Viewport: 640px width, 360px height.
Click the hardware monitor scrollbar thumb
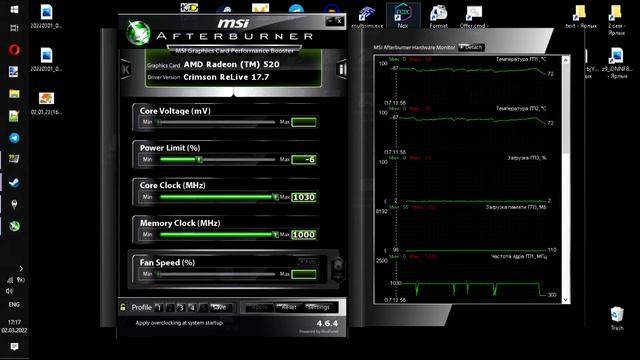click(565, 109)
